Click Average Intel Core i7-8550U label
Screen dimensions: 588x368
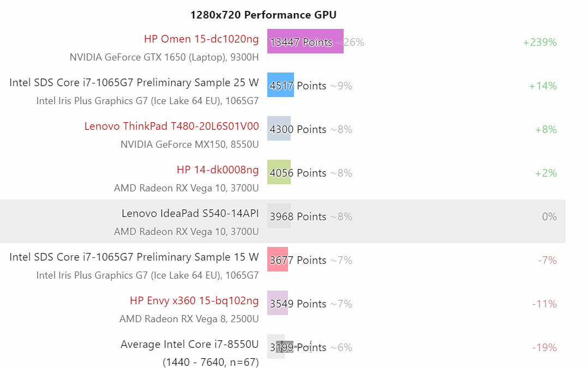point(190,345)
